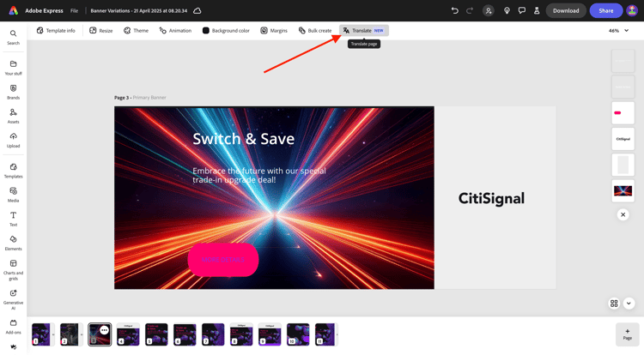Open Generative AI panel
The height and width of the screenshot is (355, 644).
click(x=13, y=299)
